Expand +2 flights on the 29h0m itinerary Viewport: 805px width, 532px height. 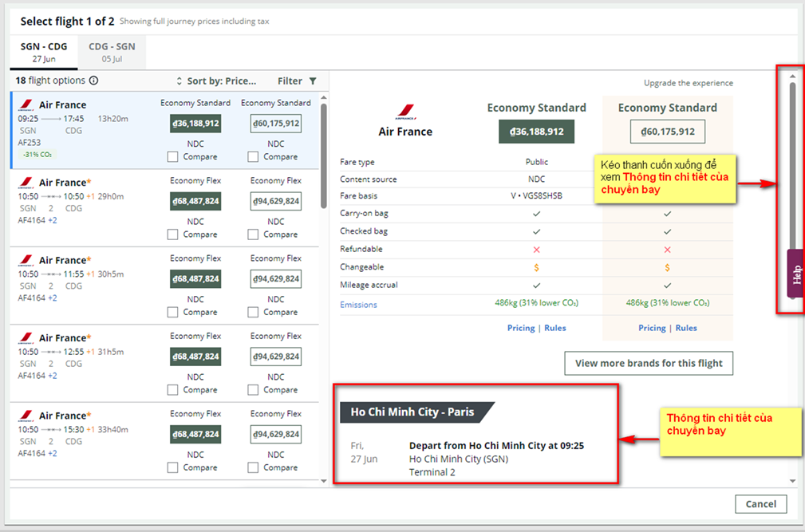pos(53,221)
